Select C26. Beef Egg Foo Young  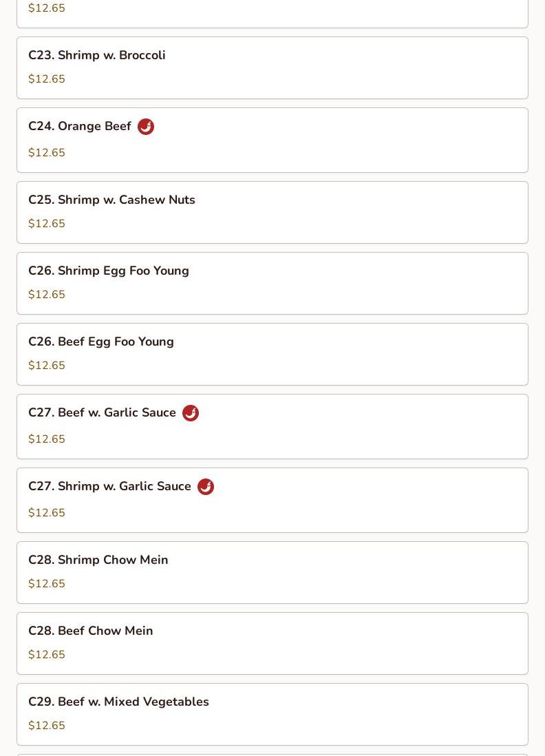point(101,342)
